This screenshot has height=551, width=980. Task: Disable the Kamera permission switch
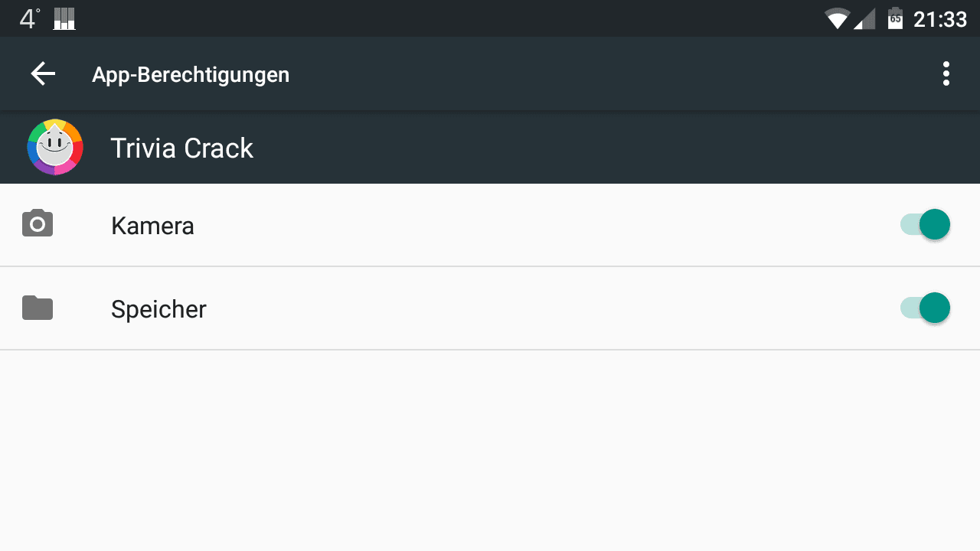[x=925, y=225]
